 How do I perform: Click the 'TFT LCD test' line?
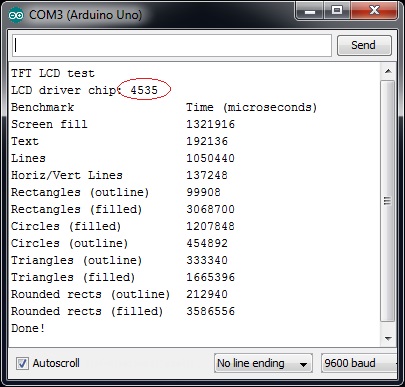tap(53, 73)
